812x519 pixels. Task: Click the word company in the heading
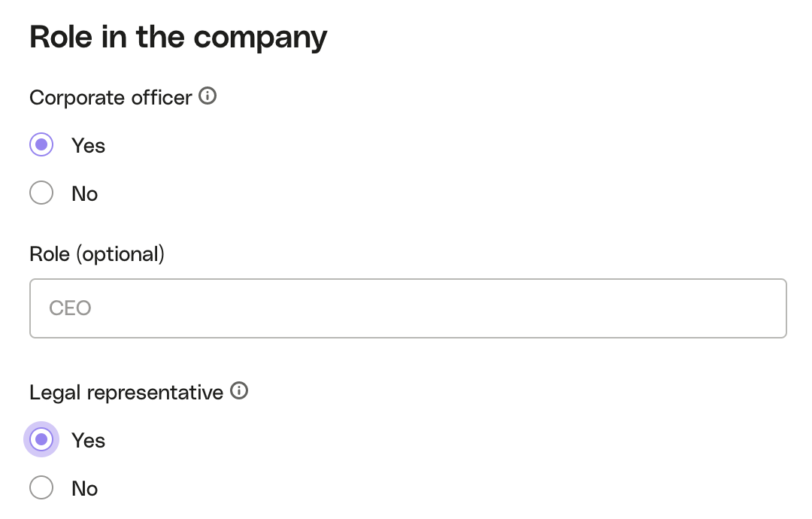tap(260, 38)
